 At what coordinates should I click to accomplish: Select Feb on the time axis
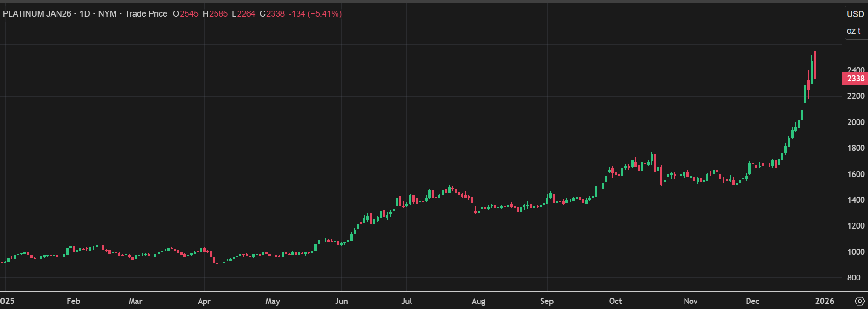[73, 301]
